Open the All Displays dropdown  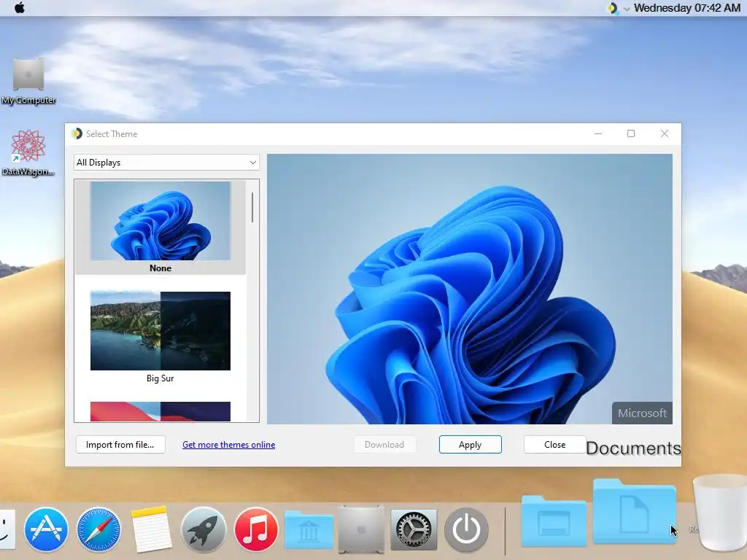pos(166,163)
